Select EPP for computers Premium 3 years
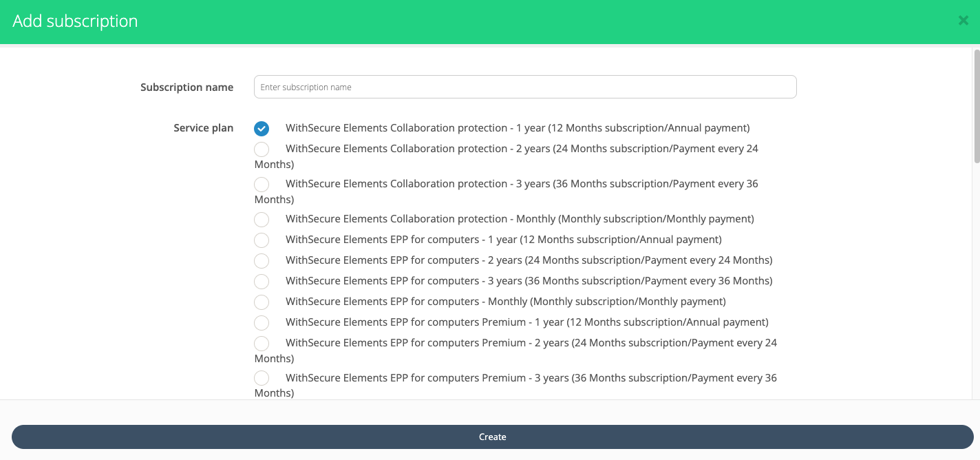 (262, 378)
